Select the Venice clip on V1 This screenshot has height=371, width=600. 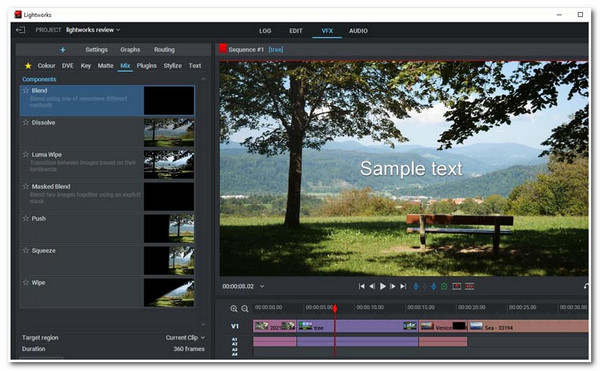(x=443, y=326)
